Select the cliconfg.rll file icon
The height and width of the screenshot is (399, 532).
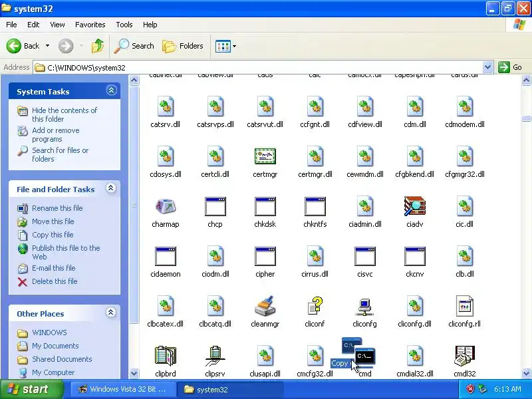[464, 306]
